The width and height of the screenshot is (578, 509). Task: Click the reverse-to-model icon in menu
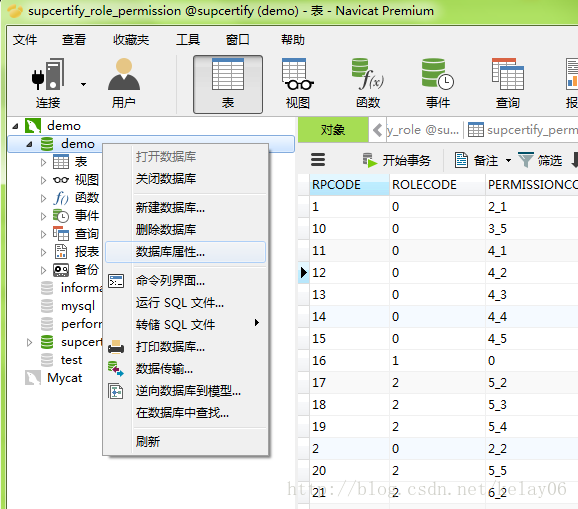(x=116, y=391)
